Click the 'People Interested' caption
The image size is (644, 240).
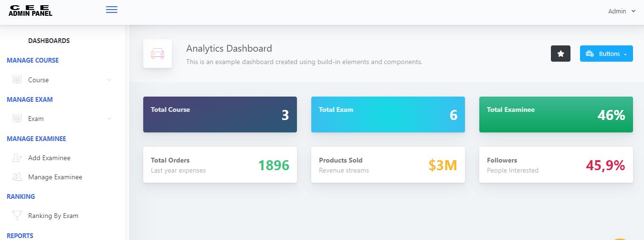(x=512, y=170)
